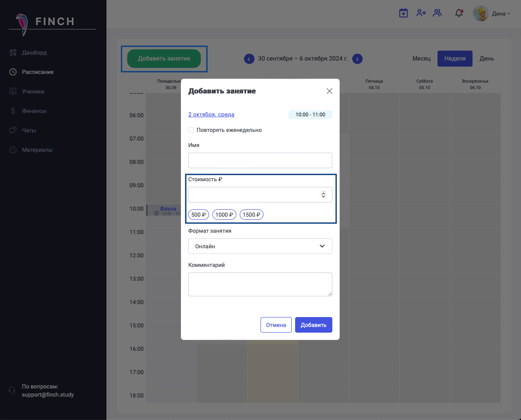Screen dimensions: 521x420
Task: Click the add student icon
Action: [x=421, y=13]
